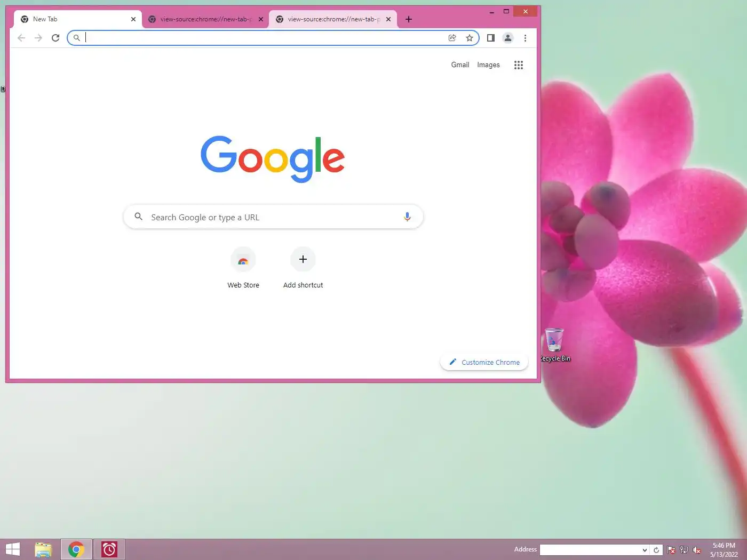Start voice search with the microphone
This screenshot has width=747, height=560.
(x=407, y=217)
